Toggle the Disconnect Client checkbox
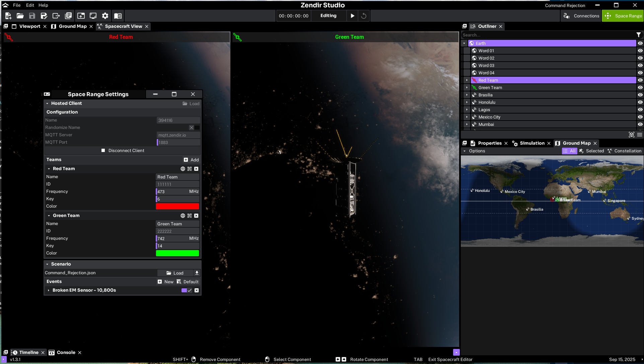644x364 pixels. [x=103, y=151]
